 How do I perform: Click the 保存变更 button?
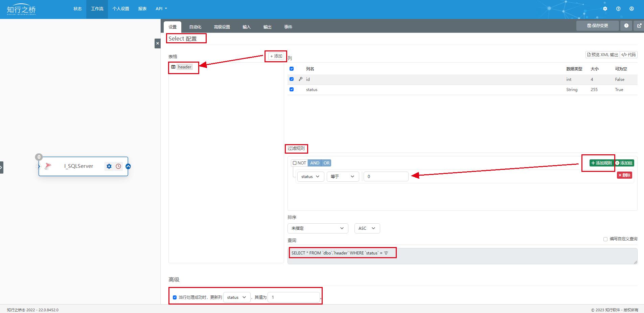(598, 26)
